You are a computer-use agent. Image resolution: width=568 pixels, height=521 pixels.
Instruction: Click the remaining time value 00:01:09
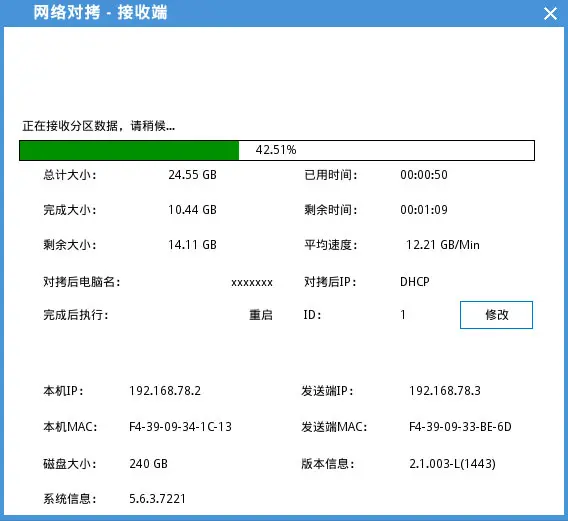[x=424, y=210]
